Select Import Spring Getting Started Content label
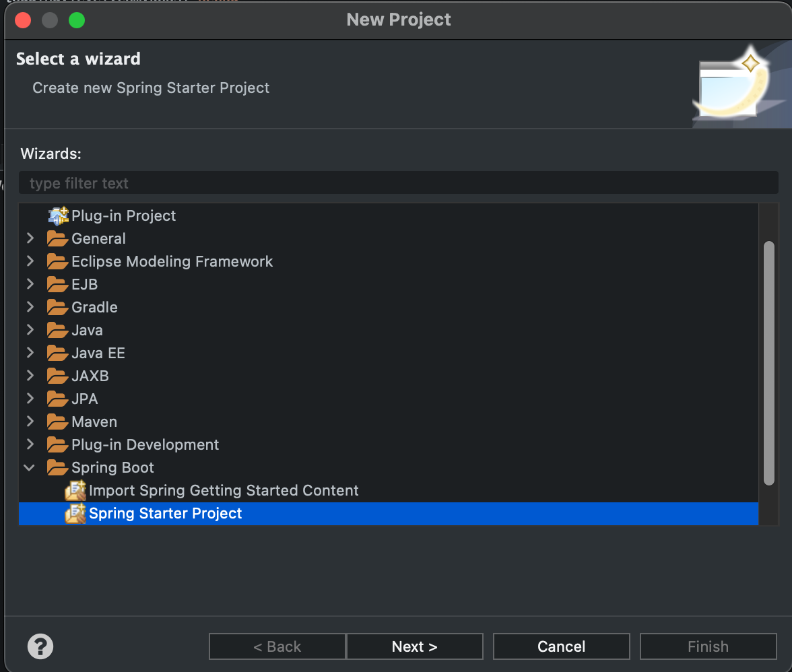 coord(224,490)
